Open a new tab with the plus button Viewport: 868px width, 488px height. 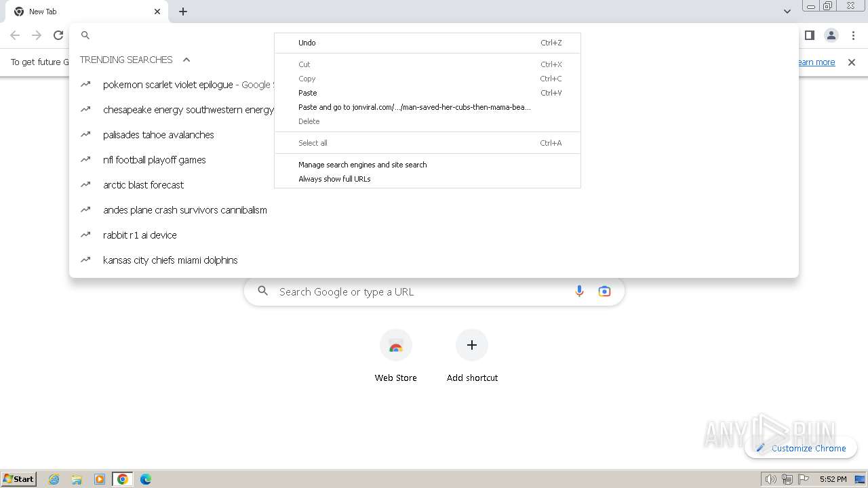(x=183, y=12)
